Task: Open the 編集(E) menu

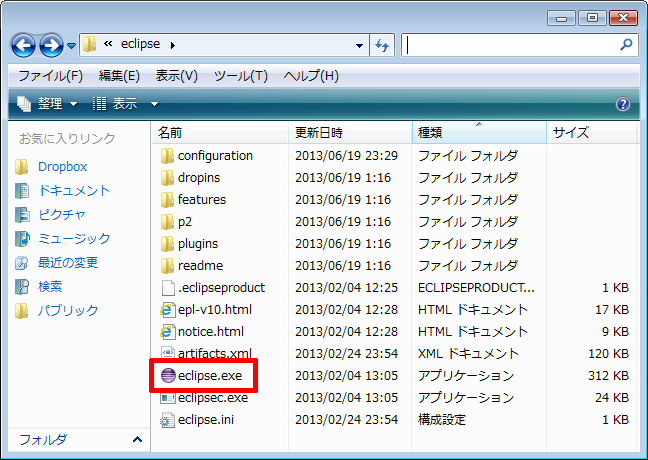Action: click(x=119, y=76)
